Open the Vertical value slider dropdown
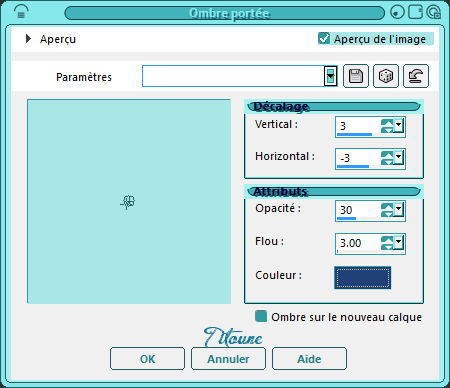The height and width of the screenshot is (388, 450). pos(398,125)
